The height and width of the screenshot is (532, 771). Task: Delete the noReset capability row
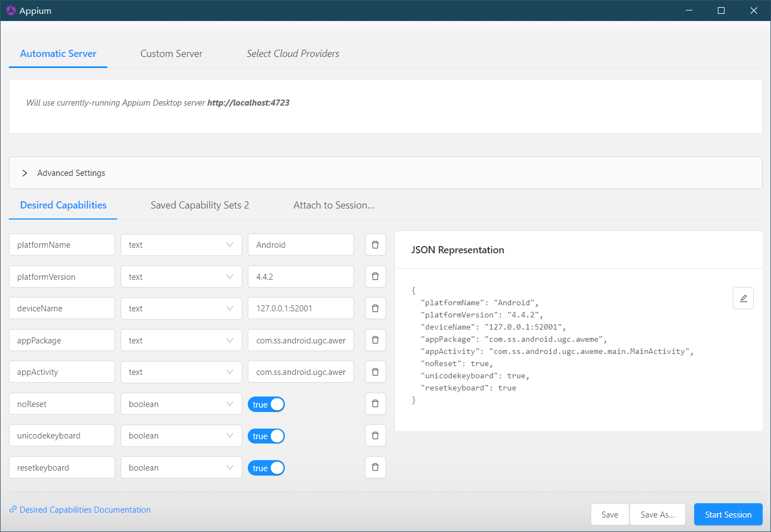pyautogui.click(x=375, y=404)
